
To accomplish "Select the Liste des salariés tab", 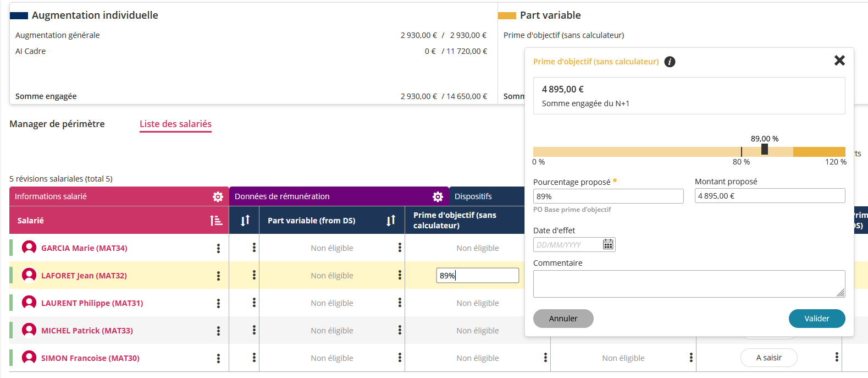I will click(175, 124).
